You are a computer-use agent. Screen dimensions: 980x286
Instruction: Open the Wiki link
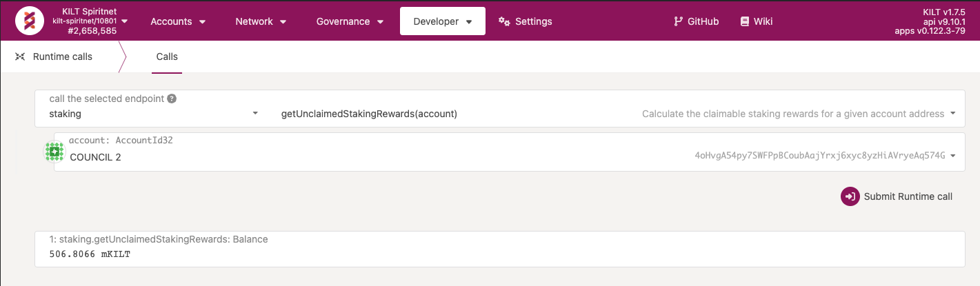(756, 21)
